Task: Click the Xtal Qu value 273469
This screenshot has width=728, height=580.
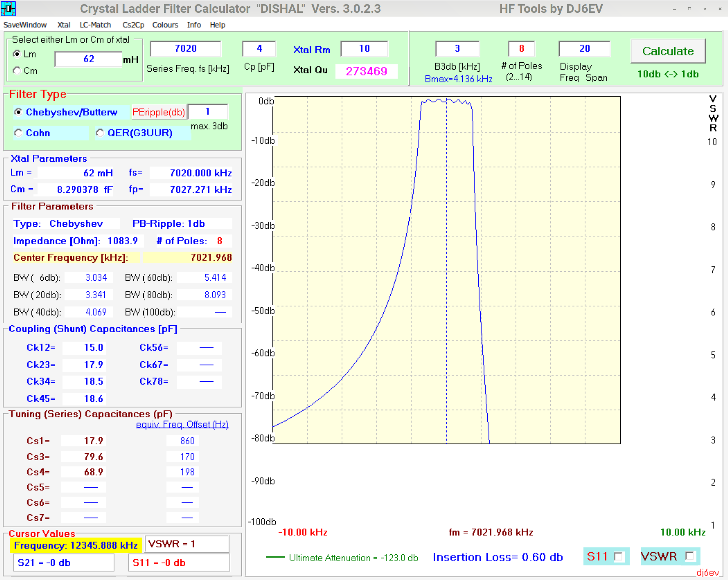Action: [x=366, y=71]
